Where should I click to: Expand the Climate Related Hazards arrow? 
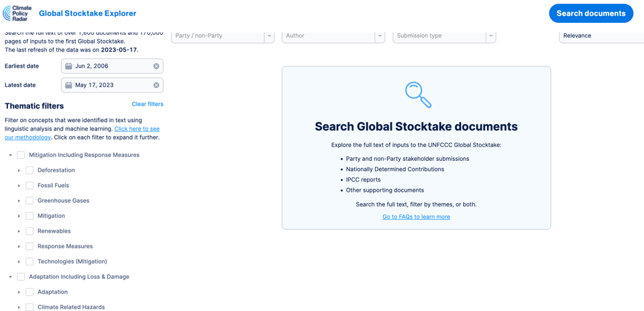click(x=19, y=307)
